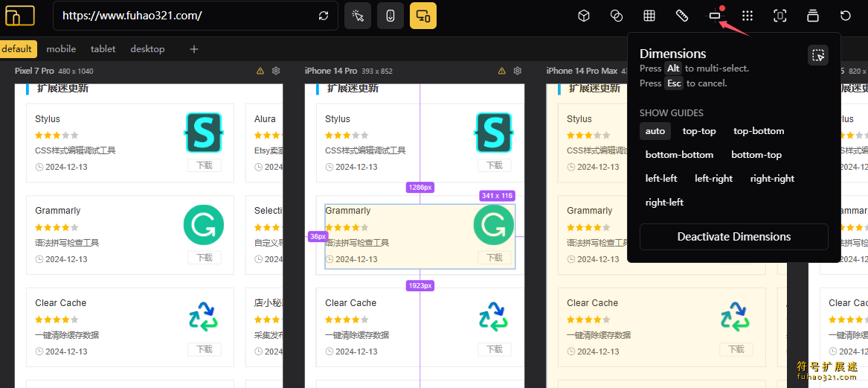The image size is (868, 388).
Task: Select the top-top guide option
Action: coord(699,131)
